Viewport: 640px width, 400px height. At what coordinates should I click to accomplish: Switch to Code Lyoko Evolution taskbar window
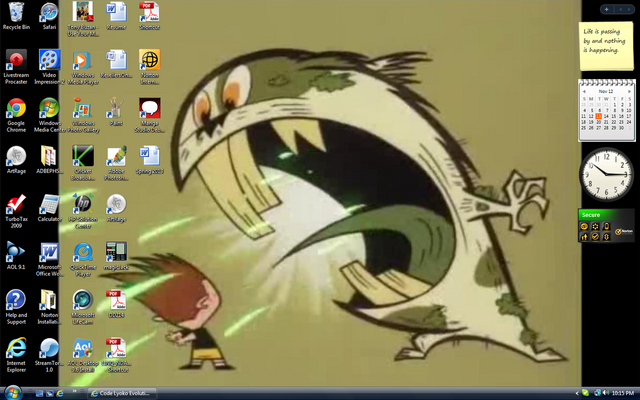click(122, 393)
